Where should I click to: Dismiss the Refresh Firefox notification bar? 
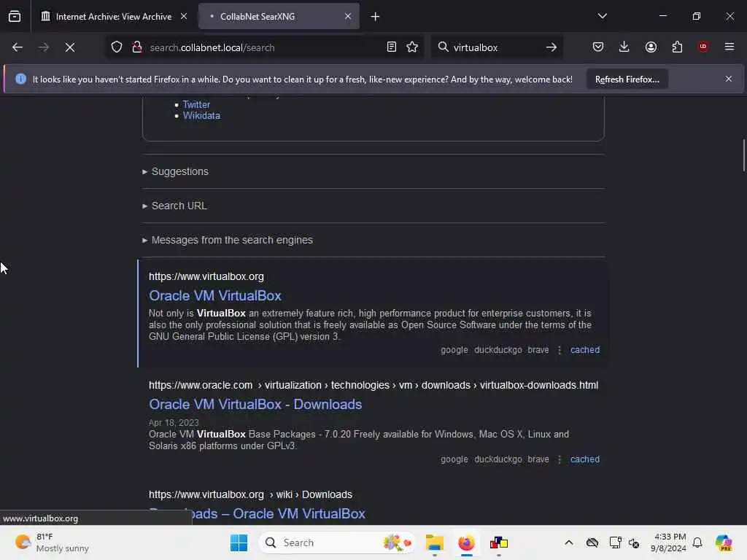pos(729,79)
